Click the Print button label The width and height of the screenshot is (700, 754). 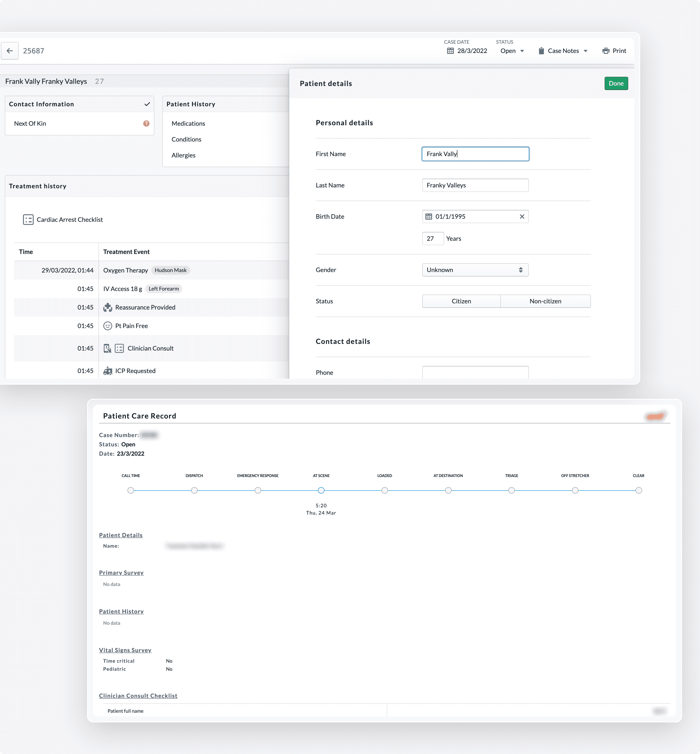click(619, 51)
